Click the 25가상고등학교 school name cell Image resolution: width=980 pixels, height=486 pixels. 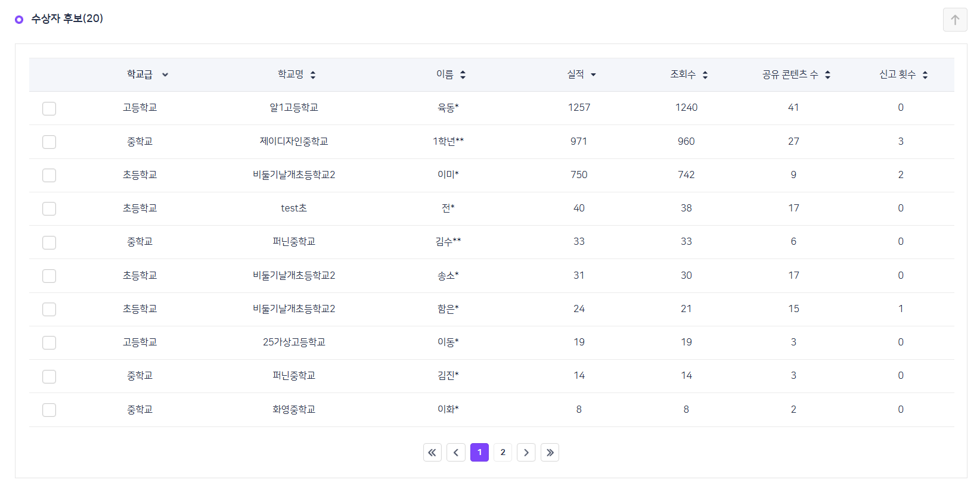[294, 342]
